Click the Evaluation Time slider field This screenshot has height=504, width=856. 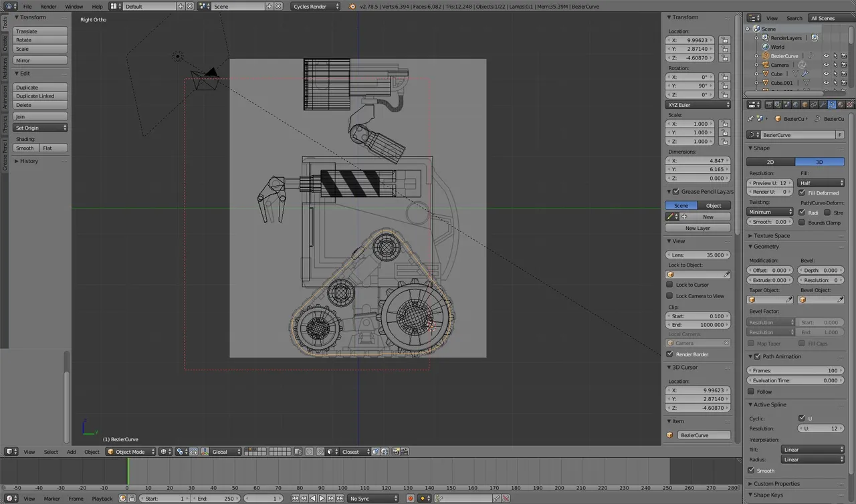(x=796, y=380)
